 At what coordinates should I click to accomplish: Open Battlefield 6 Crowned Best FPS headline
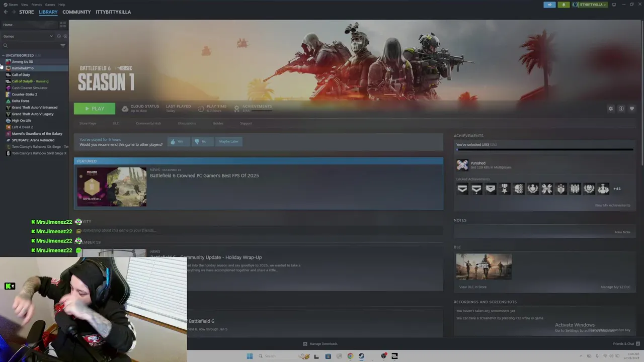pos(204,175)
